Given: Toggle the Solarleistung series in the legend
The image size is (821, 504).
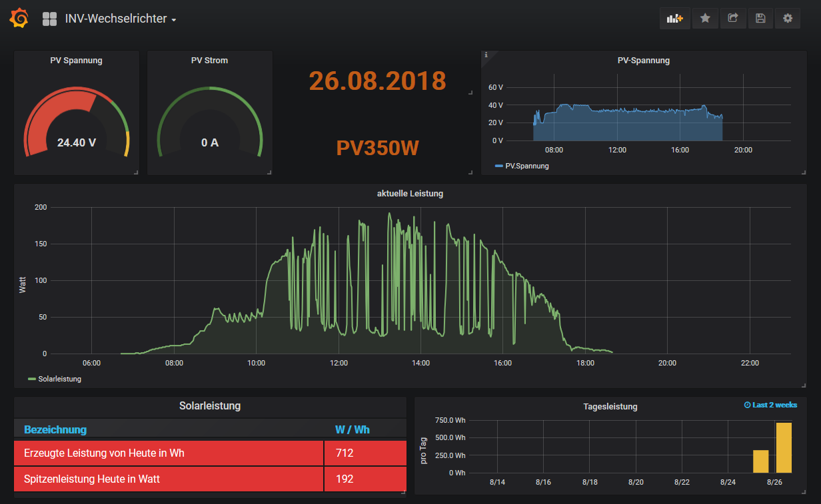Looking at the screenshot, I should click(x=59, y=379).
